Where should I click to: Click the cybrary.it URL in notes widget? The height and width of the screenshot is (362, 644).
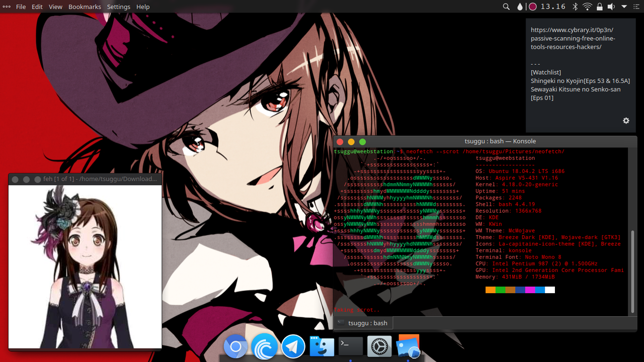coord(573,38)
